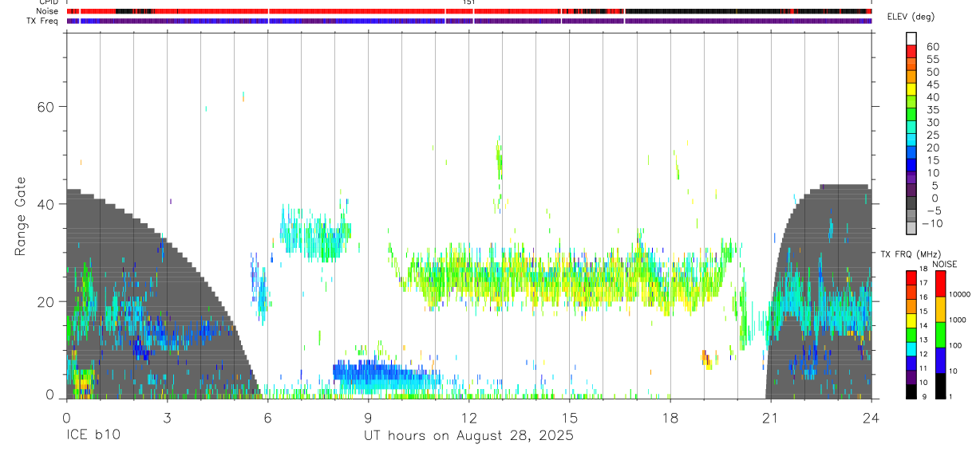Click the yellow ELEV colorbar segment below 45
The image size is (980, 452).
pyautogui.click(x=911, y=89)
